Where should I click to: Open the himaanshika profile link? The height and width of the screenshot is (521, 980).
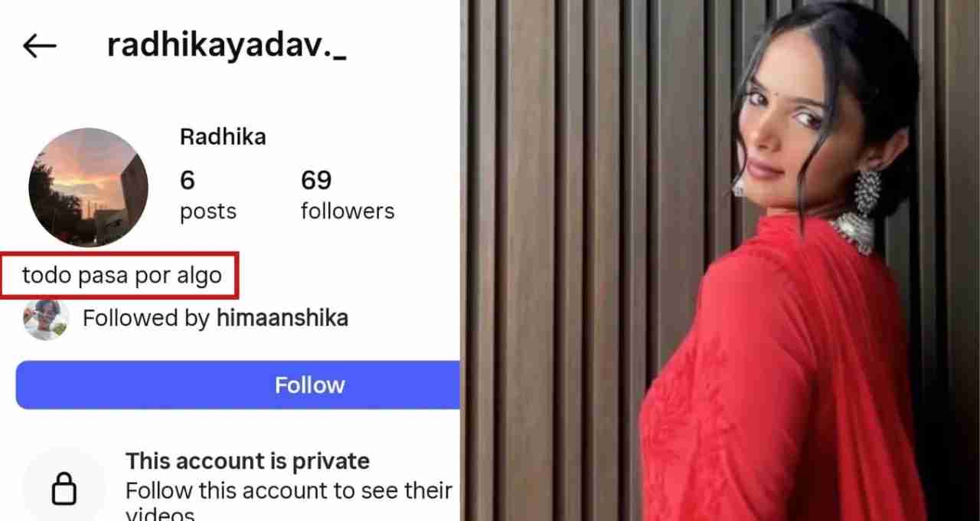[283, 318]
